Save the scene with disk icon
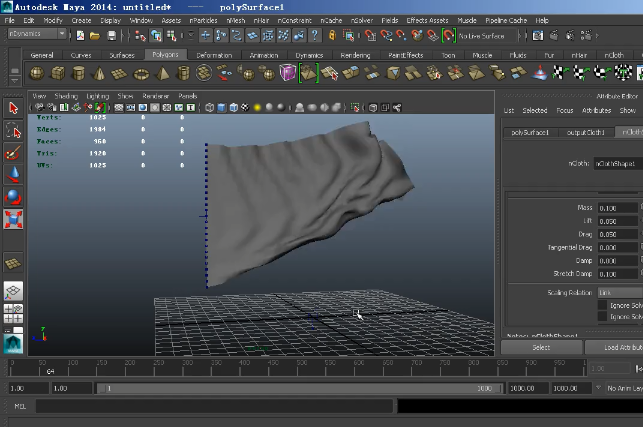Screen dimensions: 643x427 111,36
